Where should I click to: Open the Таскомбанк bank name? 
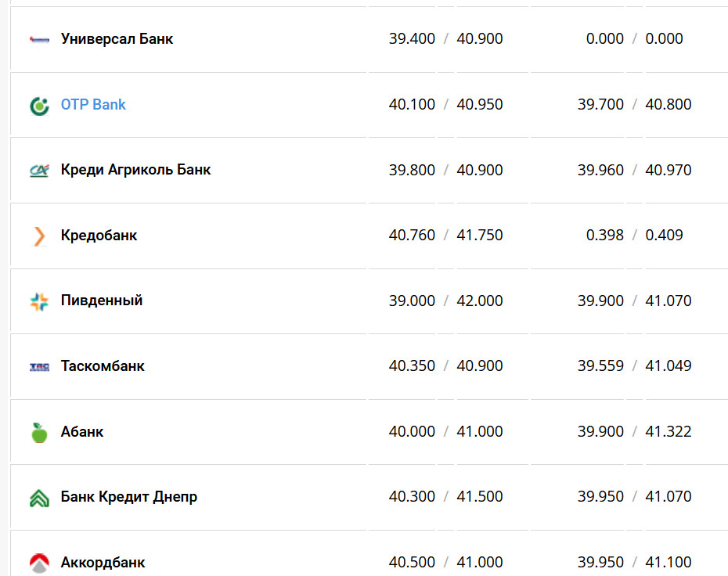pos(103,366)
